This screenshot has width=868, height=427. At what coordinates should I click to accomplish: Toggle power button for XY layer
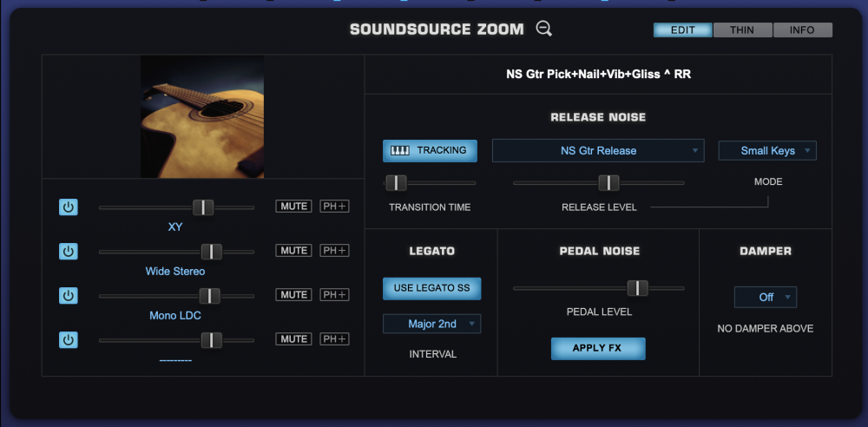69,207
